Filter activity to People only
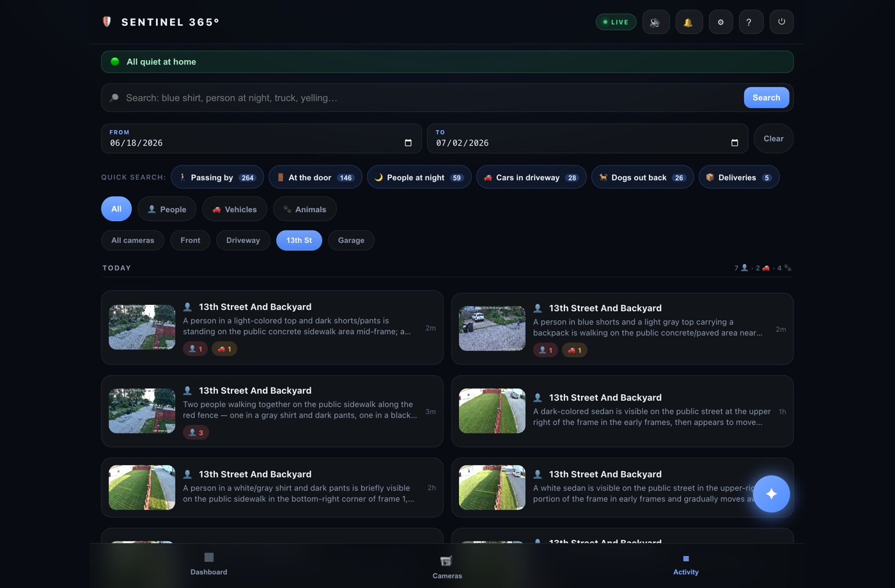This screenshot has width=895, height=588. point(167,209)
